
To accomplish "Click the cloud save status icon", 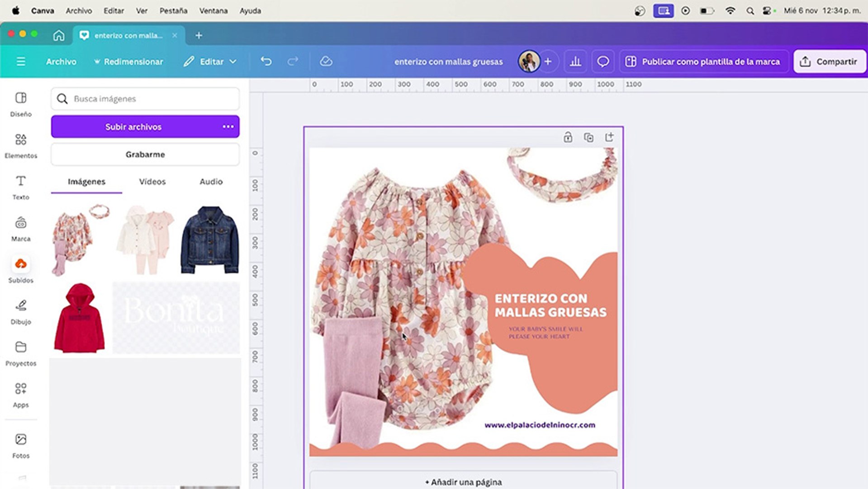I will tap(326, 62).
